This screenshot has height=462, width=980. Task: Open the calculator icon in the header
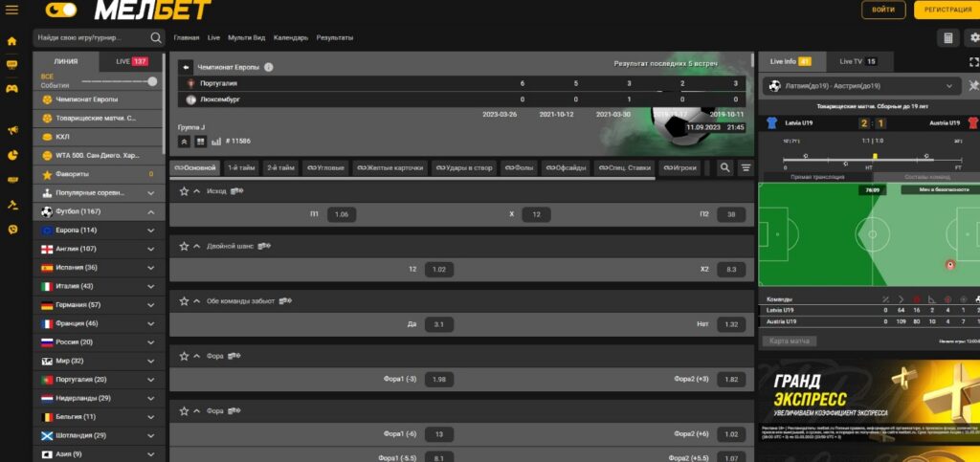coord(948,38)
